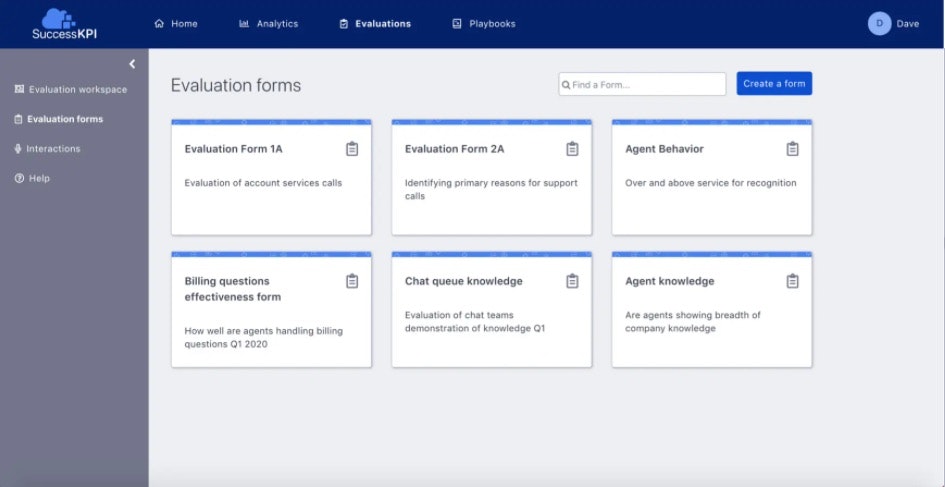Click clipboard icon on Chat queue knowledge
The height and width of the screenshot is (487, 945).
tap(573, 281)
